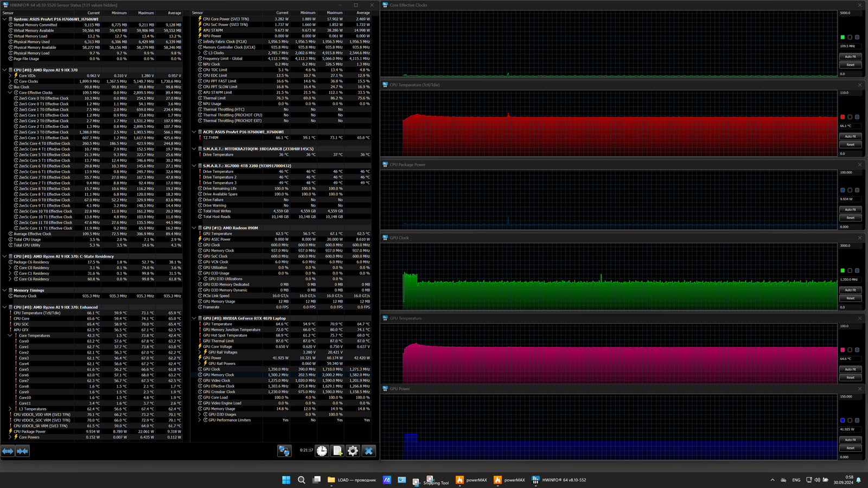Open taskbar Search magnifier
The width and height of the screenshot is (868, 488).
[x=302, y=480]
